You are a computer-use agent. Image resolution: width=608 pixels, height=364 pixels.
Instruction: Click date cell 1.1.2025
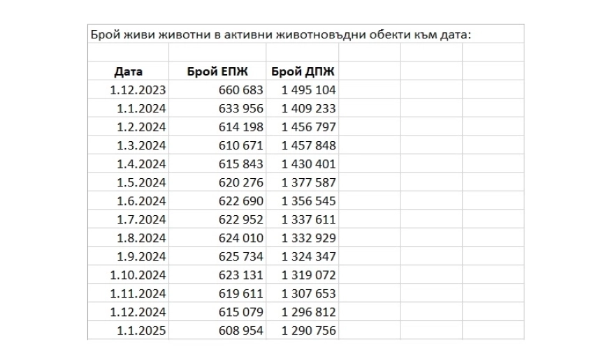(x=142, y=330)
